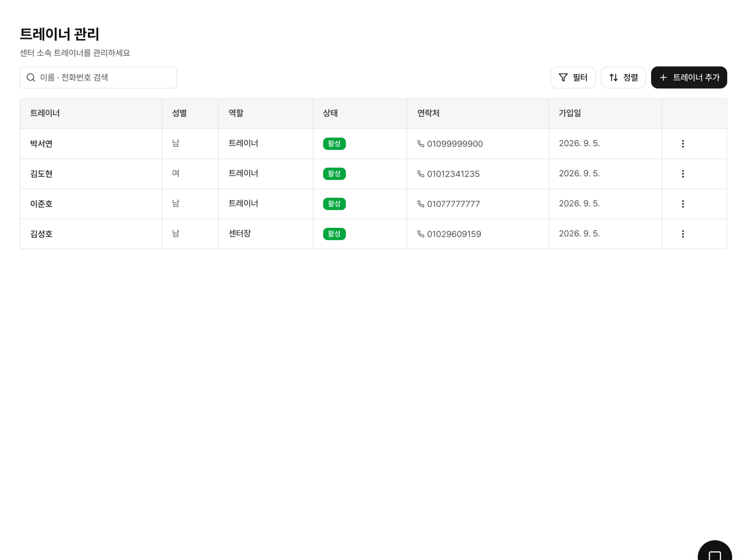
Task: Click the magnifier icon in the search box
Action: coord(31,78)
